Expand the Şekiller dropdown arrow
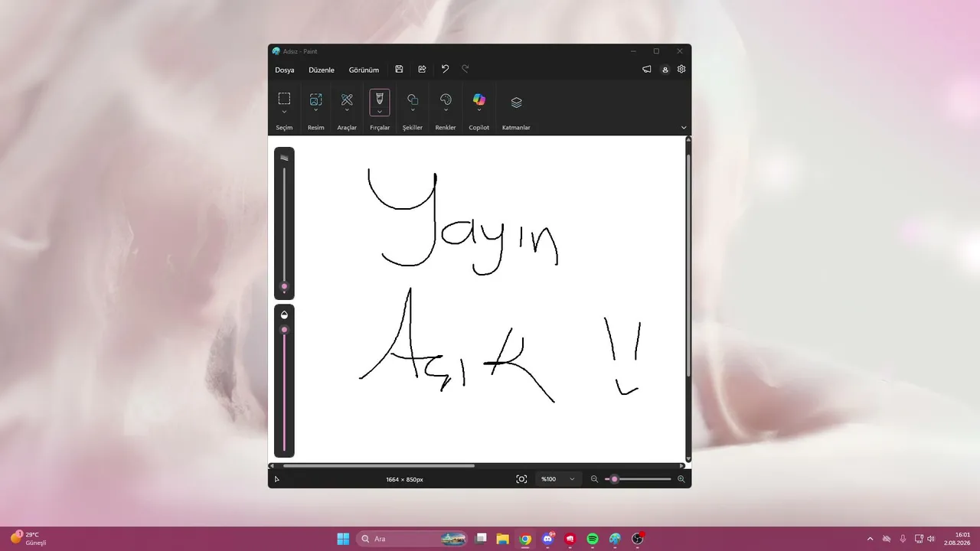Viewport: 980px width, 551px height. 413,110
